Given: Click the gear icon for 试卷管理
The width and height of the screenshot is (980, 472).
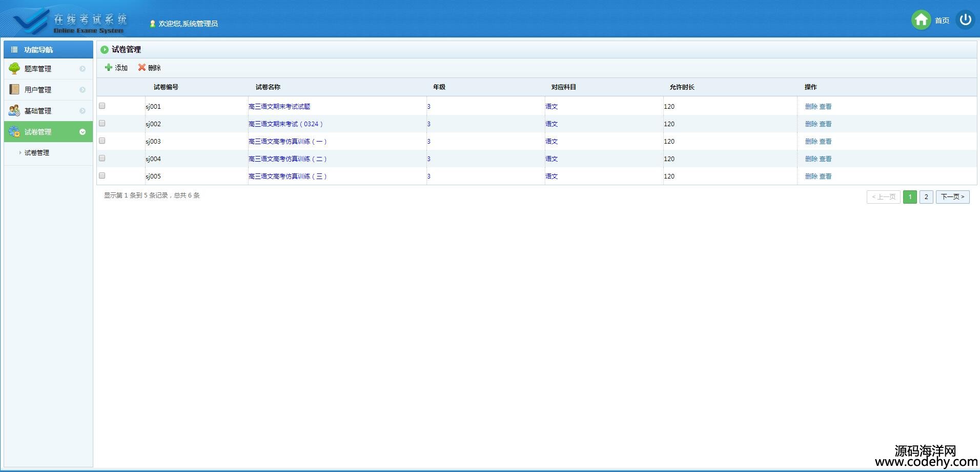Looking at the screenshot, I should [x=14, y=132].
